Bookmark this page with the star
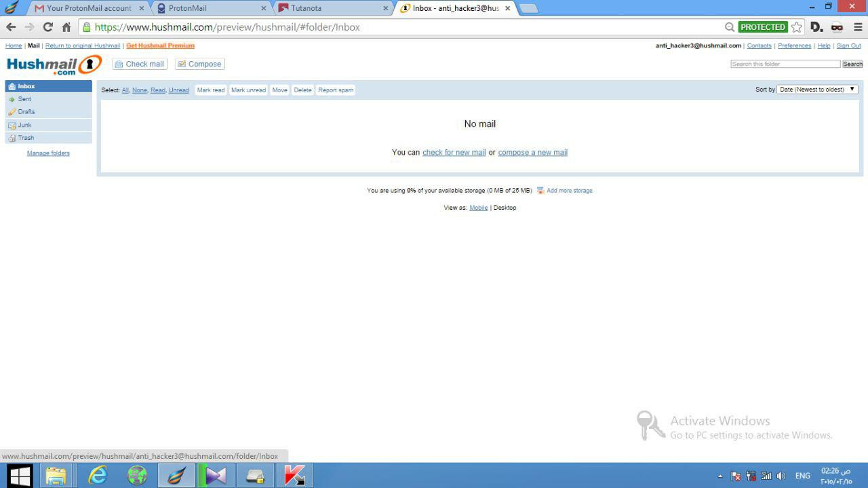This screenshot has height=488, width=868. 797,27
